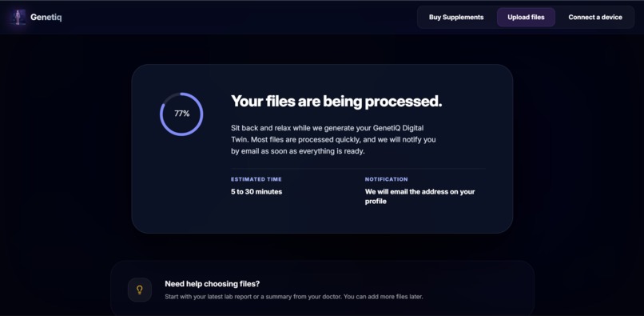Click 'We will email the address on your profile'
The width and height of the screenshot is (644, 316).
pyautogui.click(x=419, y=197)
